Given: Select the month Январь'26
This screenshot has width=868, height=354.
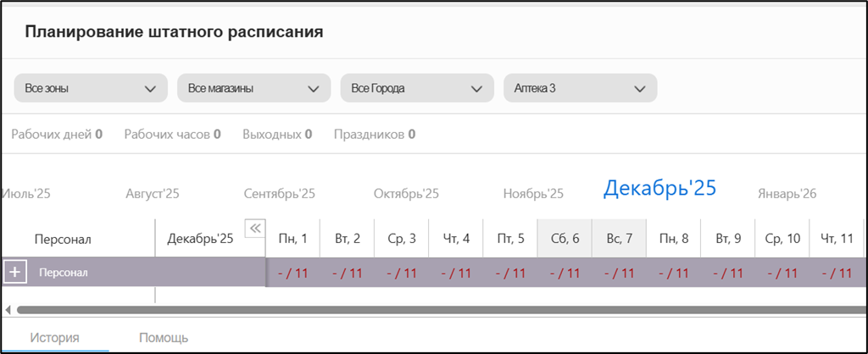Looking at the screenshot, I should click(787, 194).
